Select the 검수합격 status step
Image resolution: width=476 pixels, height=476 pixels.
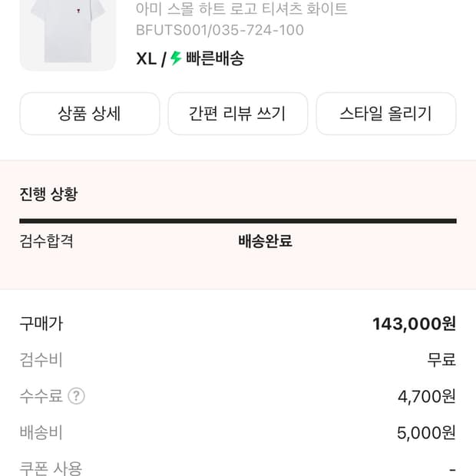click(46, 241)
